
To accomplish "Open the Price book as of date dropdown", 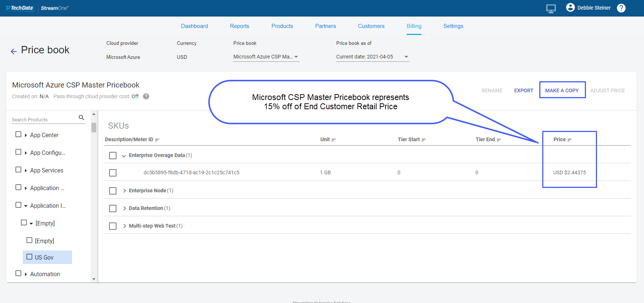I will pos(373,57).
